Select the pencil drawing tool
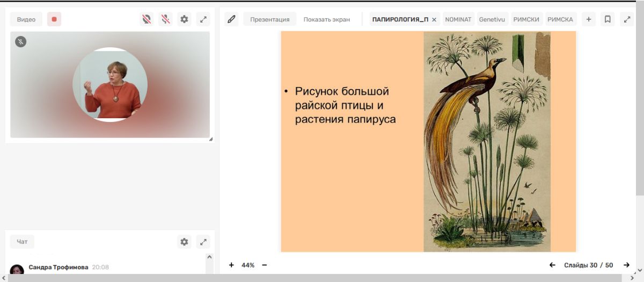 pos(231,19)
